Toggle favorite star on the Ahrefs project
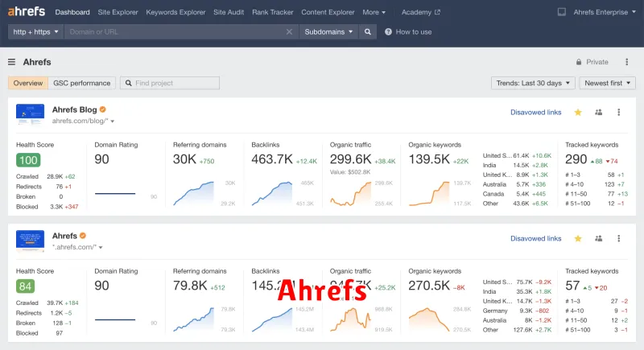This screenshot has height=350, width=644. point(578,239)
